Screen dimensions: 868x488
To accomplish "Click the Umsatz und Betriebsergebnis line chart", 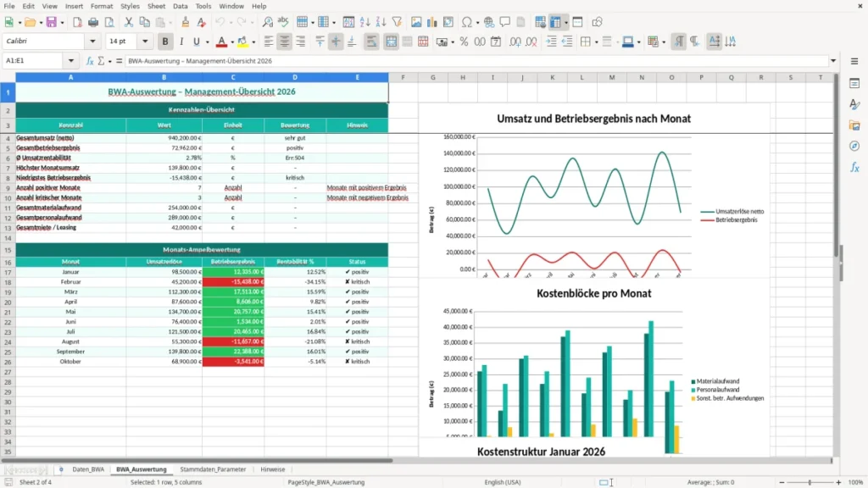I will point(594,191).
